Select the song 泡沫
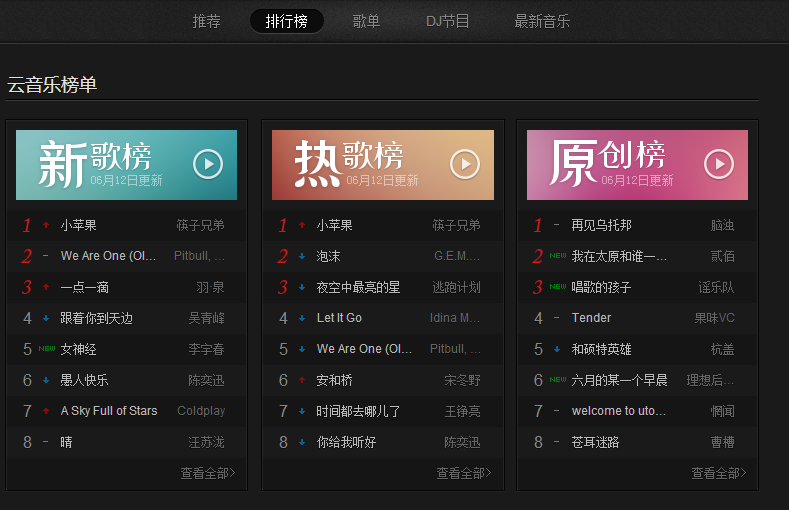789x510 pixels. coord(329,256)
